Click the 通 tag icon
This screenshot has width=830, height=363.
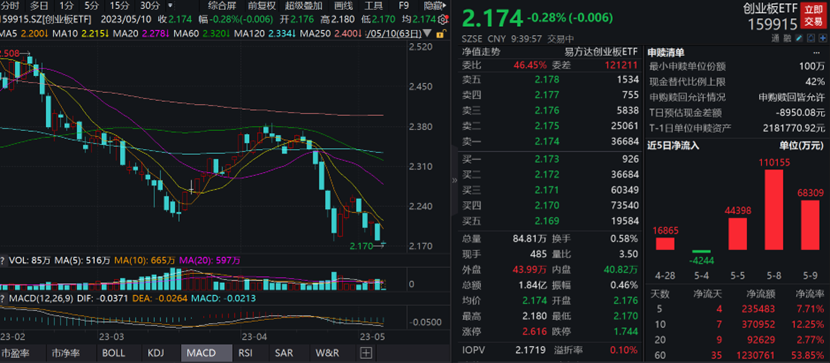point(775,38)
